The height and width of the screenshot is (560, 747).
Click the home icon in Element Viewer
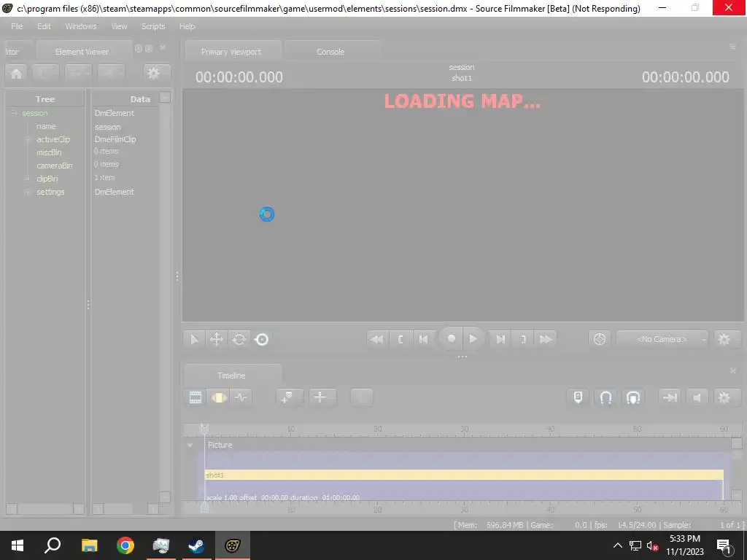point(16,74)
